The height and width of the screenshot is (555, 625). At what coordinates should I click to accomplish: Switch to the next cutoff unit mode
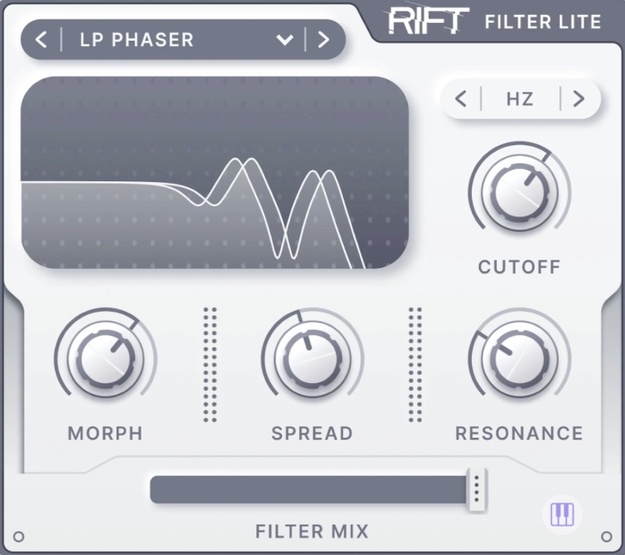(579, 98)
